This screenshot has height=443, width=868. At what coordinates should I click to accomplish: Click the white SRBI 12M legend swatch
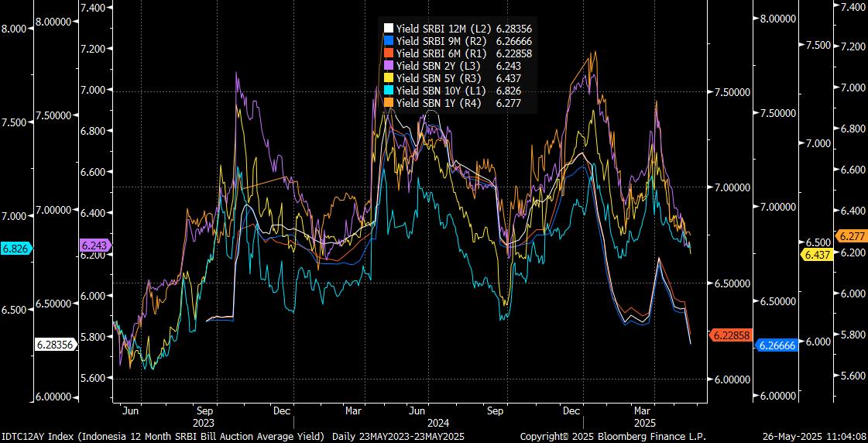(x=389, y=29)
